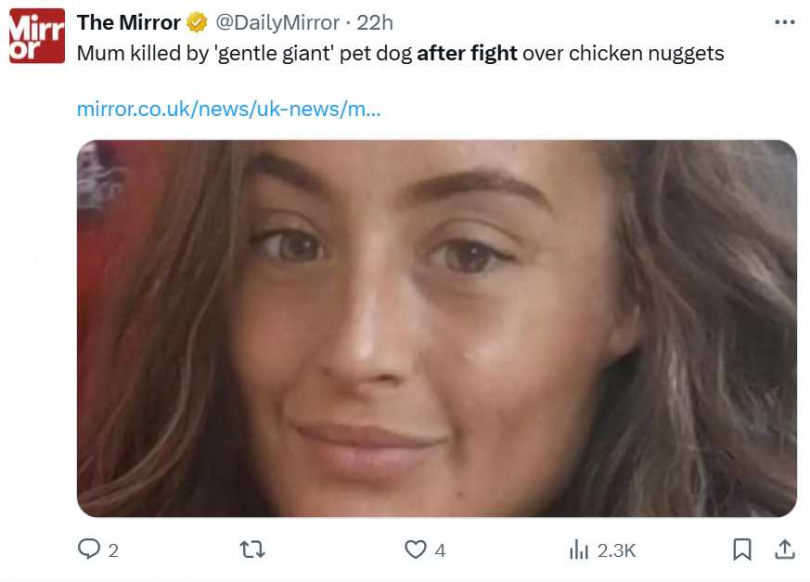Repost this tweet with the retweet icon
Screen dimensions: 810x582
[253, 549]
